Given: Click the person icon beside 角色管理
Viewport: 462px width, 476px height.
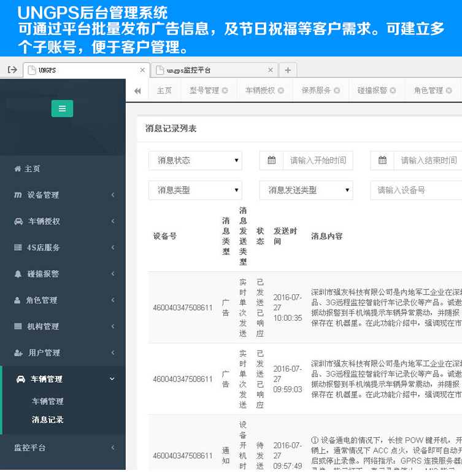Looking at the screenshot, I should tap(17, 300).
